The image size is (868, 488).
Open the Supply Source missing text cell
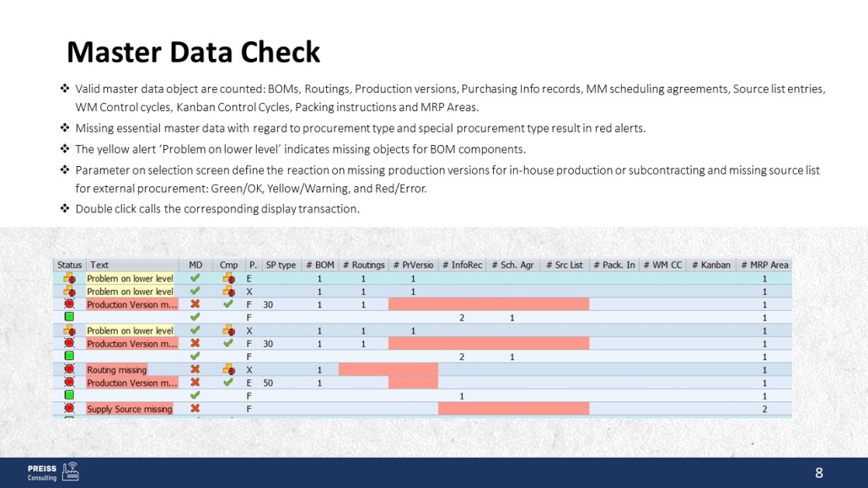130,409
